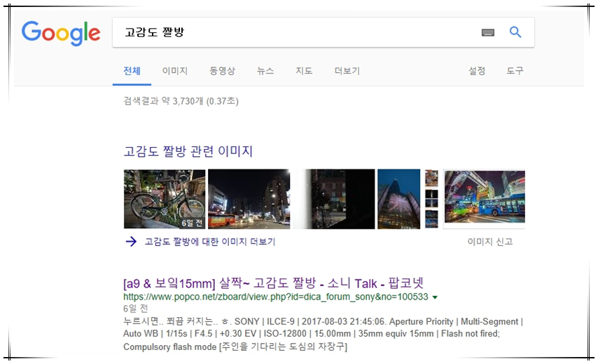Viewport: 598px width, 364px height.
Task: Open the blue-lit tower photo thumbnail
Action: point(398,199)
